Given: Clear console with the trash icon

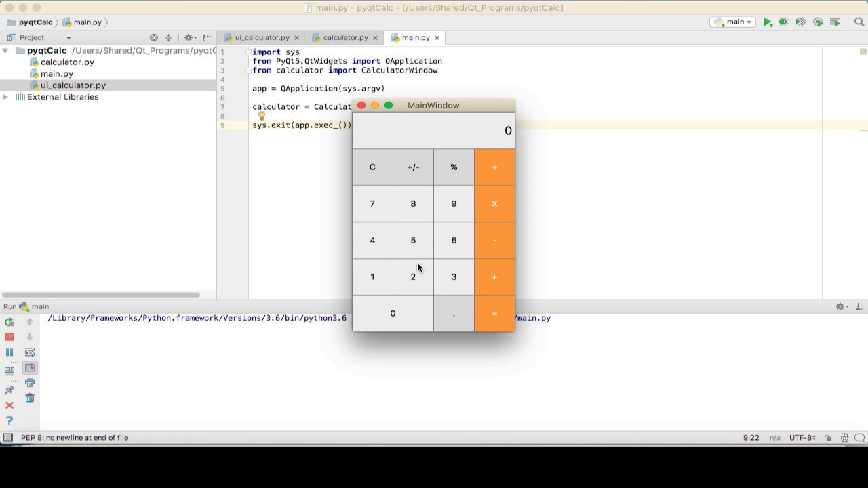Looking at the screenshot, I should 30,398.
